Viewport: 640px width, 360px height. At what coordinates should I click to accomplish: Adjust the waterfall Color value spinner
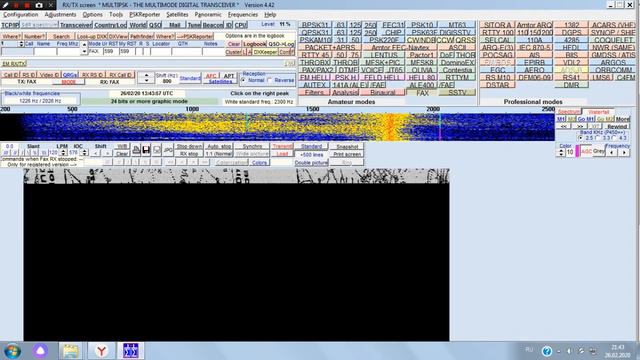click(561, 152)
